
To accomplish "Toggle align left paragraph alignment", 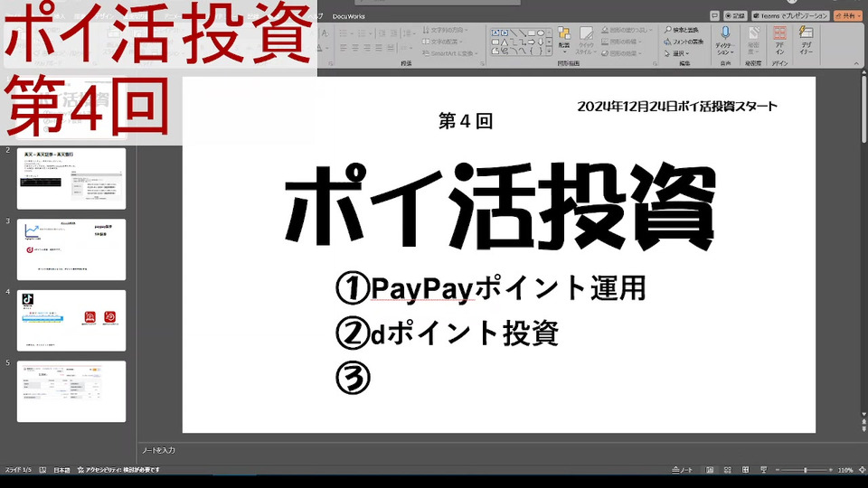I will (x=344, y=48).
